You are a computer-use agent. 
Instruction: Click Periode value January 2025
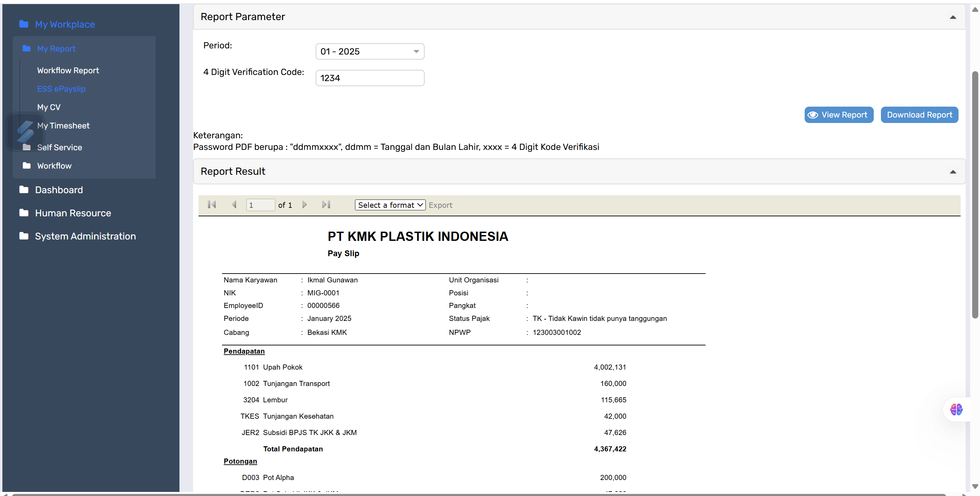[329, 318]
